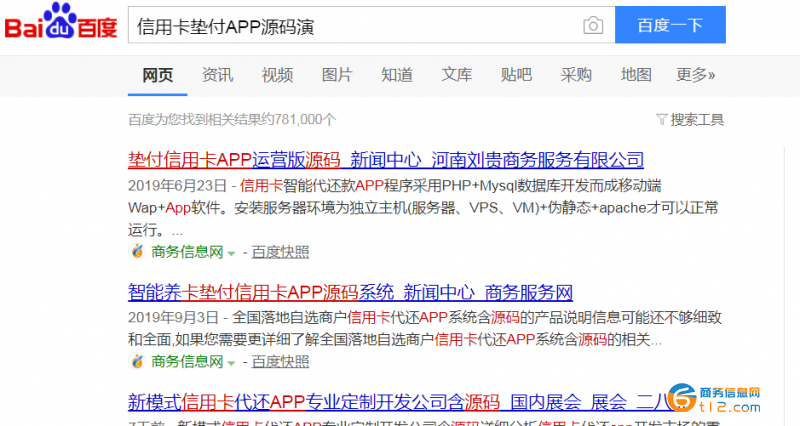Go to the 贴吧 tab
The height and width of the screenshot is (426, 800).
pyautogui.click(x=516, y=76)
